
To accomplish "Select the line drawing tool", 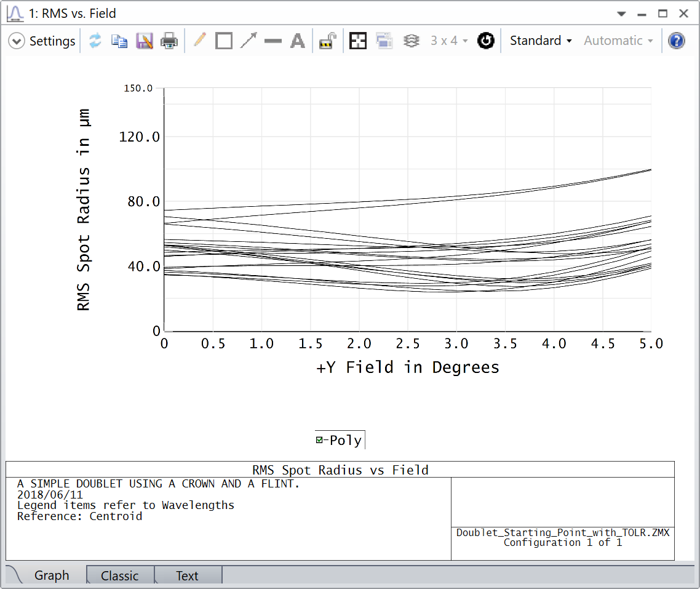I will [x=272, y=41].
